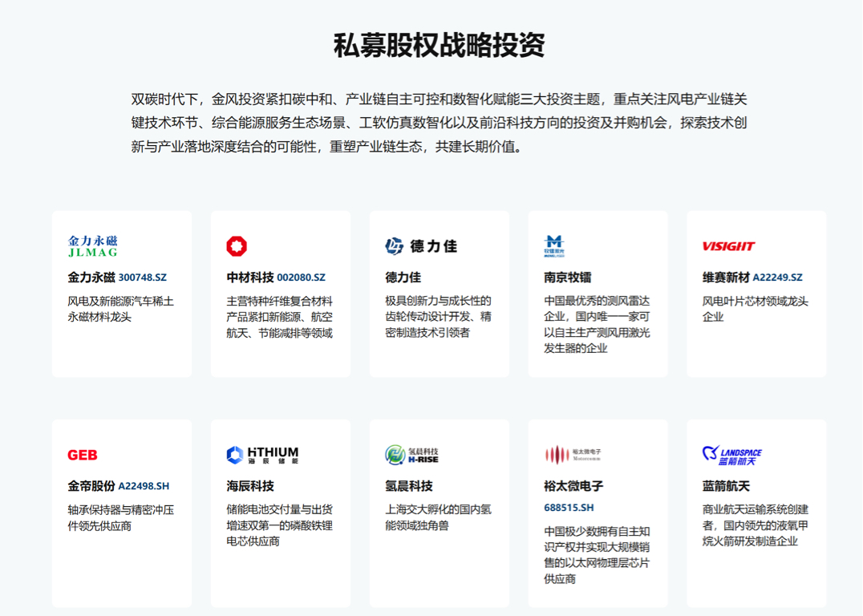Select the 维赛新材 company name
Image resolution: width=863 pixels, height=616 pixels.
click(726, 278)
